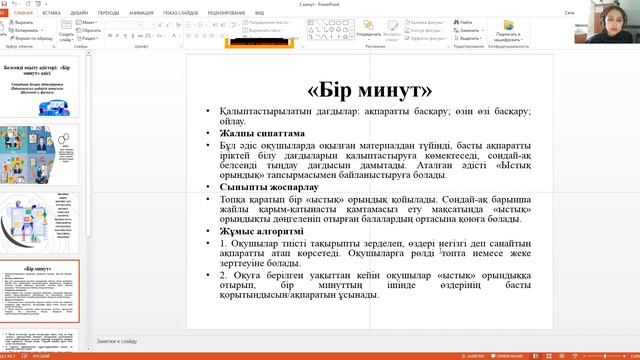Screen dimensions: 640x360
Task: Select third slide thumbnail with circular illustration
Action: (40, 223)
